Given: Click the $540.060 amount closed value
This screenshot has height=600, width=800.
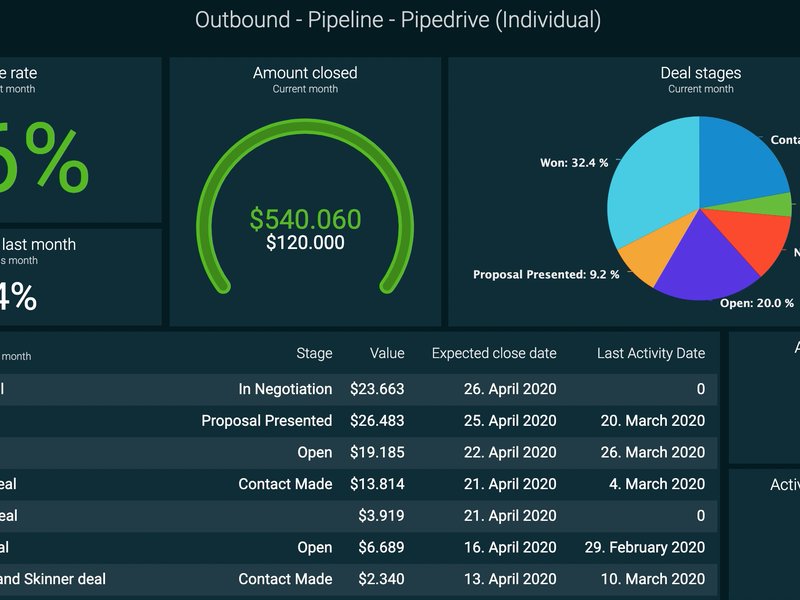Looking at the screenshot, I should pos(305,219).
